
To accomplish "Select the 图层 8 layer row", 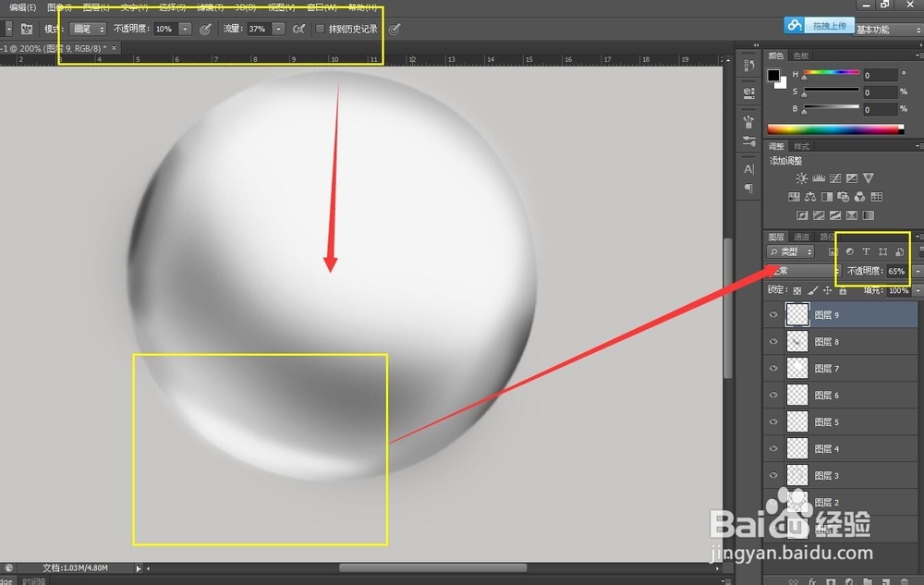I will tap(840, 342).
